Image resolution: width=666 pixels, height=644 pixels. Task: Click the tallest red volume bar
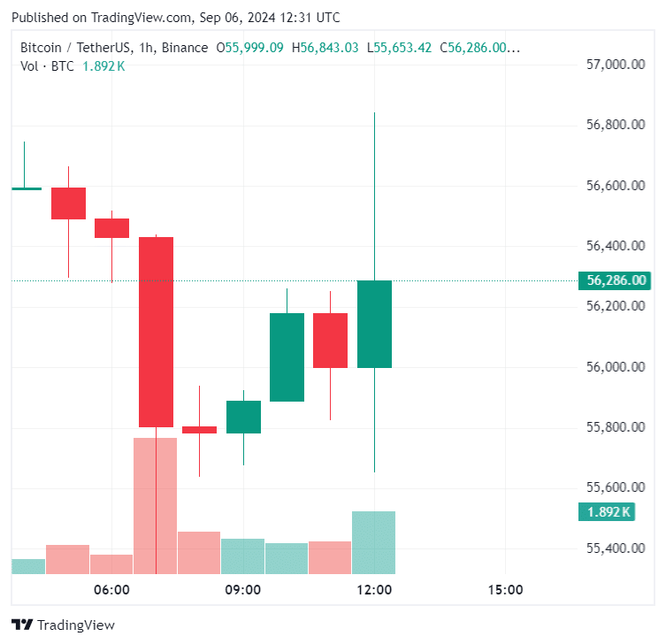156,506
